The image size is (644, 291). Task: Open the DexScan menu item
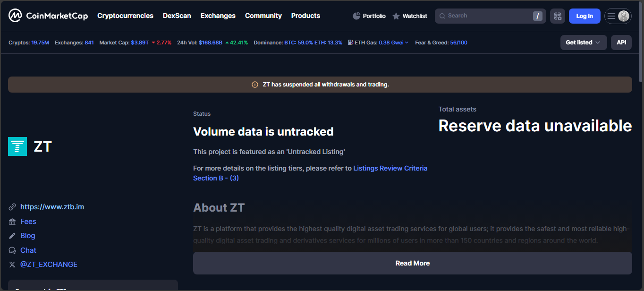click(x=177, y=16)
